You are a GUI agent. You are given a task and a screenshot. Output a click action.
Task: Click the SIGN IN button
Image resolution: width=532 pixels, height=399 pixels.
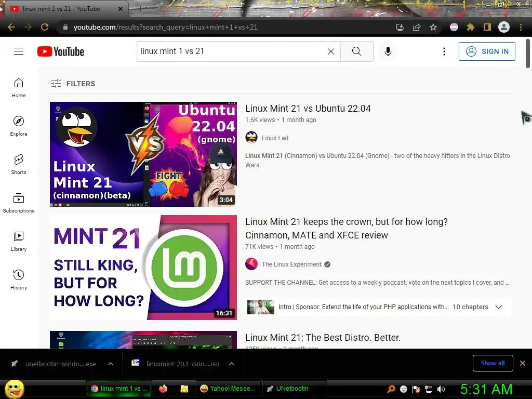(x=487, y=51)
